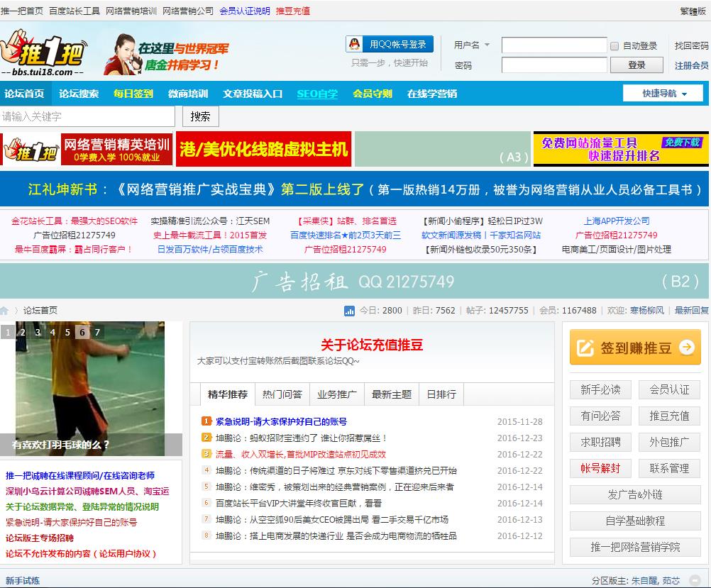Switch to the 精华推荐 tab
This screenshot has height=588, width=711.
tap(228, 394)
